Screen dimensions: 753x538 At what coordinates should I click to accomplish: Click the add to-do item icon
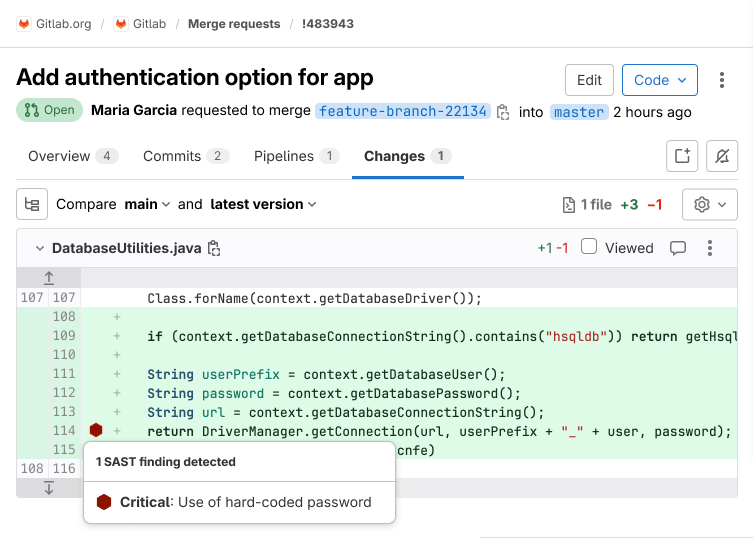click(x=682, y=156)
